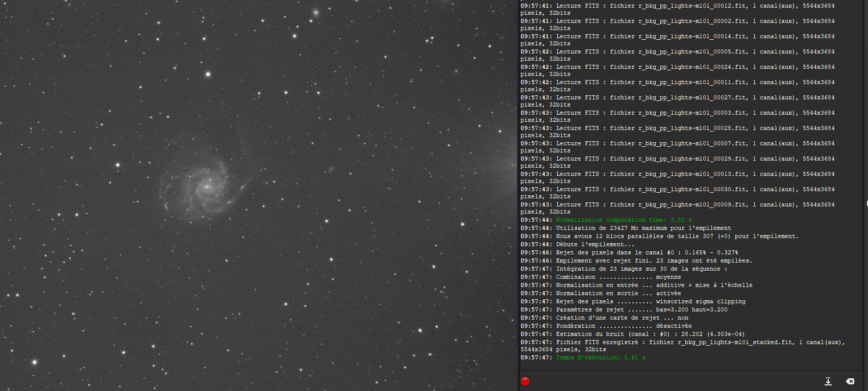The image size is (868, 391).
Task: Click green text "Normalization computation time: 2.52 s"
Action: click(x=624, y=220)
